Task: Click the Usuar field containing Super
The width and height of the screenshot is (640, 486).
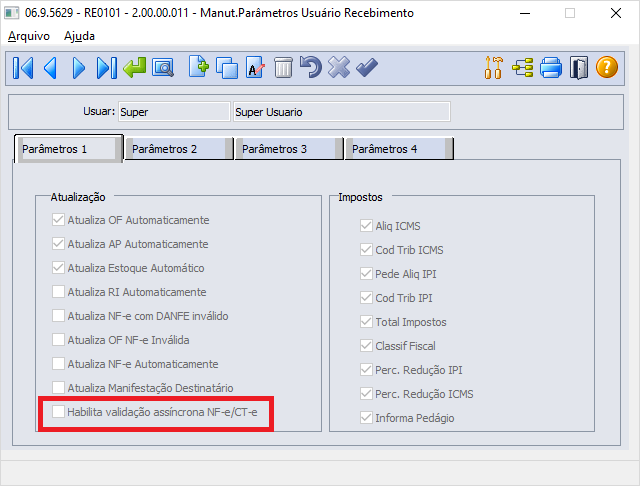Action: [x=174, y=112]
